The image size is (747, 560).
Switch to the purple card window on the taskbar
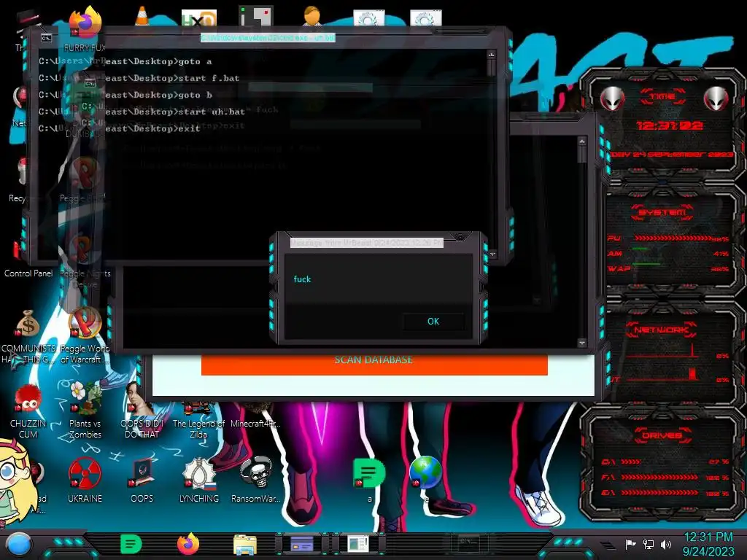point(302,544)
